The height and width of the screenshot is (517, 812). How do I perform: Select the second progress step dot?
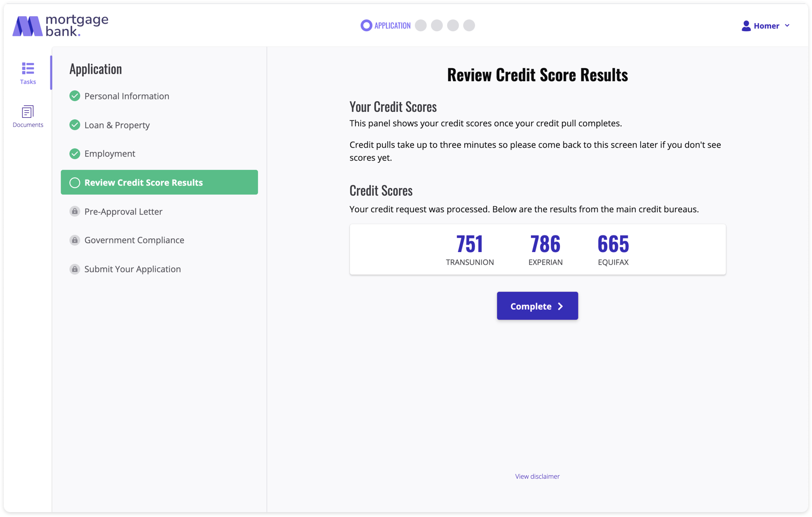tap(421, 25)
